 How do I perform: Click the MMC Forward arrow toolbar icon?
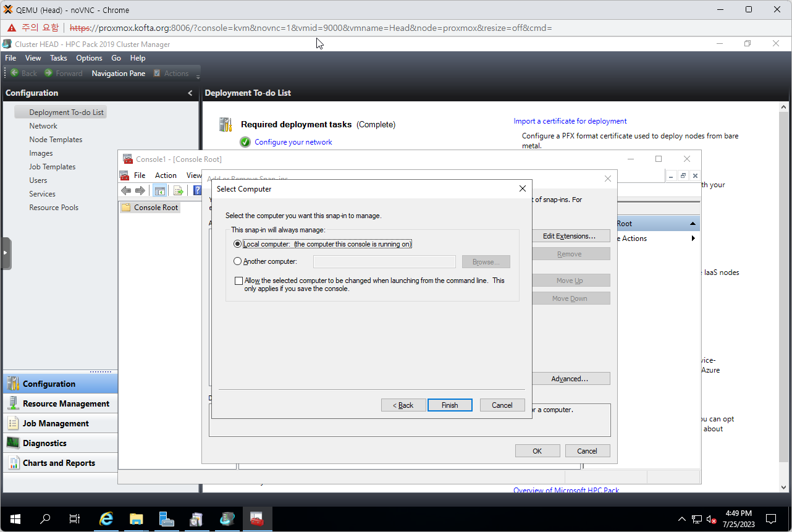[140, 190]
